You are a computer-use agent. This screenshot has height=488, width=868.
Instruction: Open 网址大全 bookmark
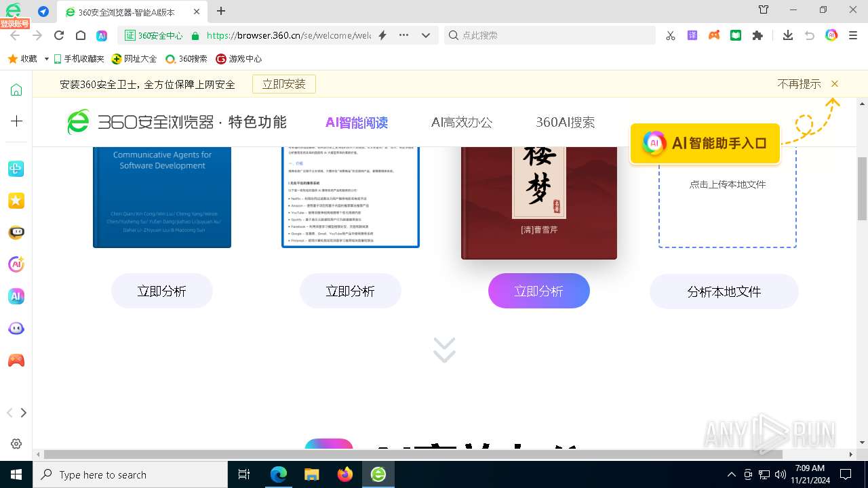click(134, 59)
